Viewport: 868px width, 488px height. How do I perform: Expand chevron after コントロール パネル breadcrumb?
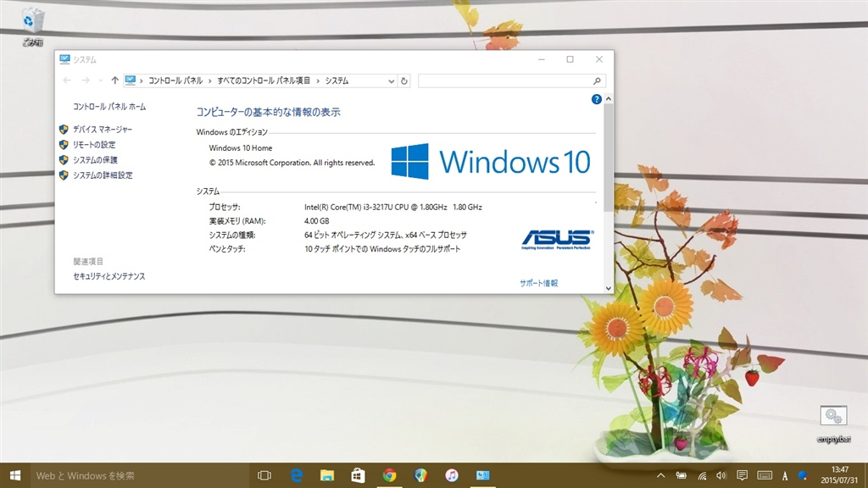(210, 80)
